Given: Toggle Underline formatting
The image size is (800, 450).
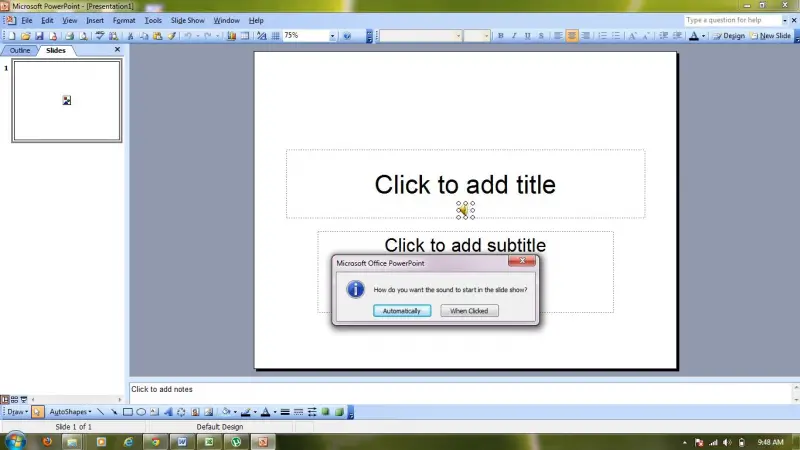Looking at the screenshot, I should (x=528, y=36).
